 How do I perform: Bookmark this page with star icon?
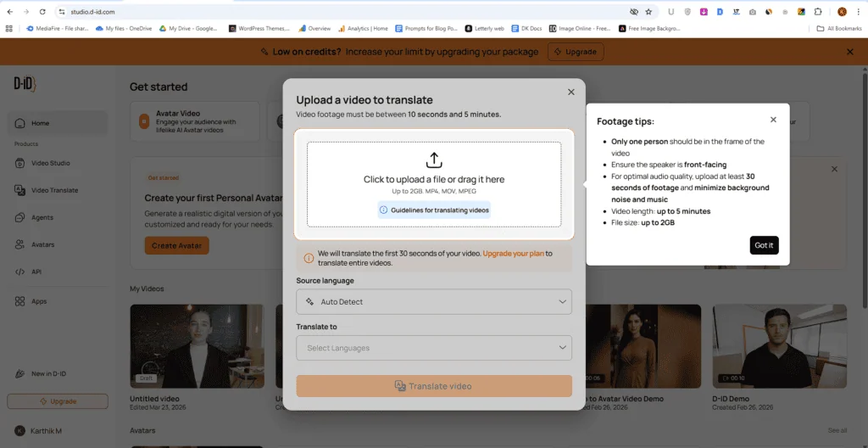[648, 12]
